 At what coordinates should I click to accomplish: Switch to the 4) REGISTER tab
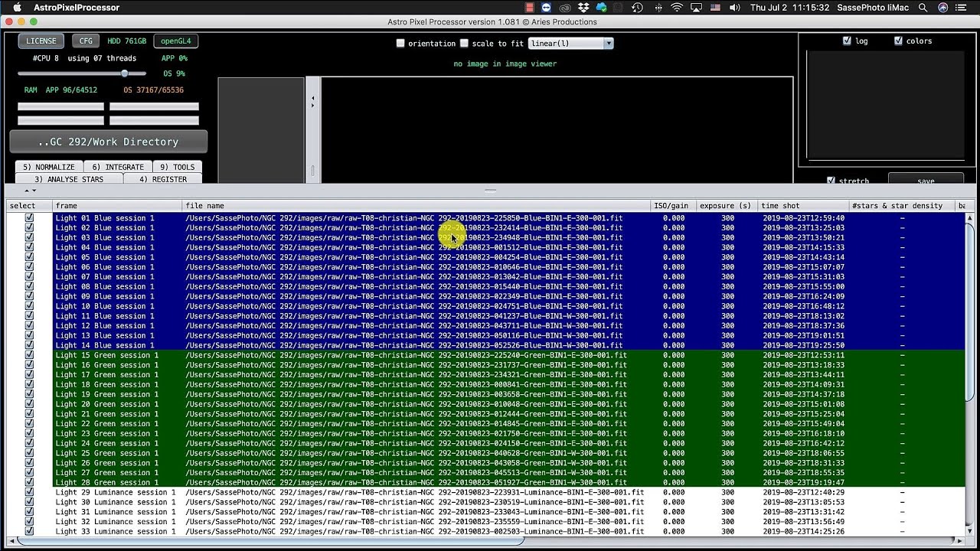163,179
